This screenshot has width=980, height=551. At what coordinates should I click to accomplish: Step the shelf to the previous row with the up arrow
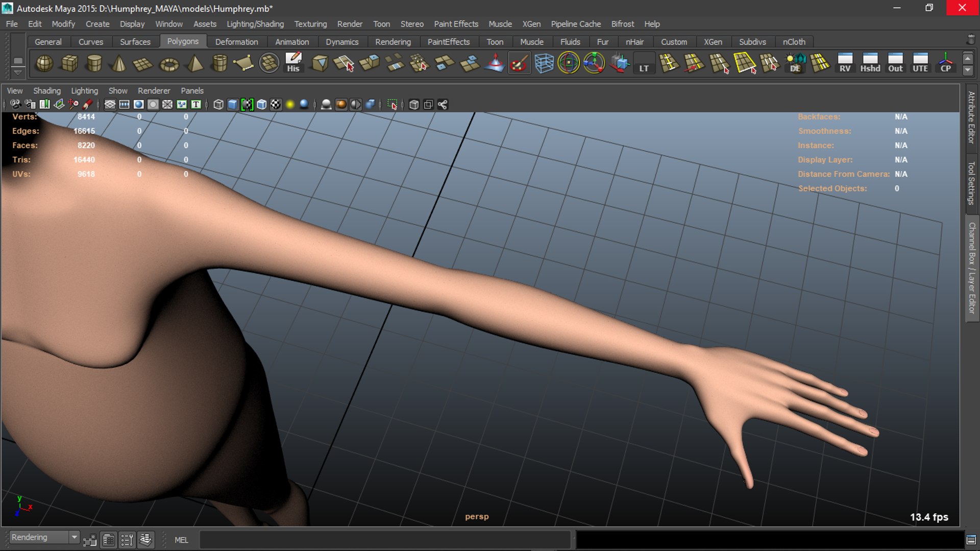coord(968,58)
